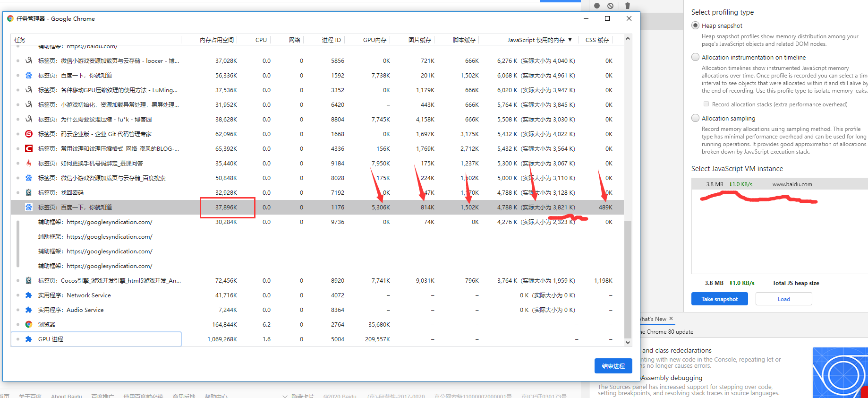This screenshot has width=868, height=398.
Task: Click the 结束进程 end process button
Action: [x=613, y=366]
